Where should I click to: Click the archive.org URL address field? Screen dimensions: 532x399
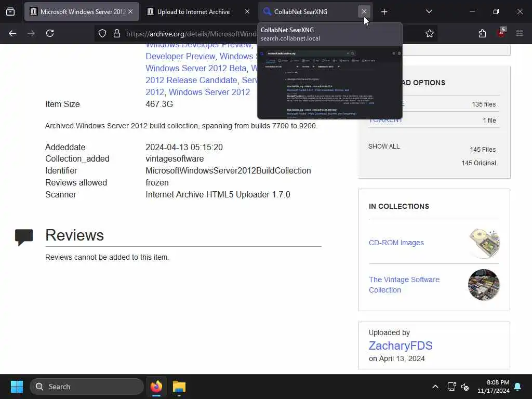pos(191,34)
